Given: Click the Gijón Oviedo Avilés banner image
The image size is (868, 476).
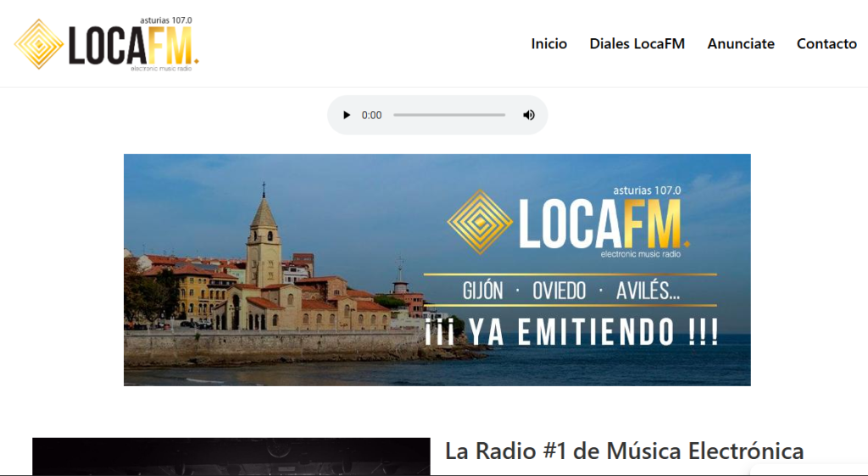Looking at the screenshot, I should (x=437, y=270).
